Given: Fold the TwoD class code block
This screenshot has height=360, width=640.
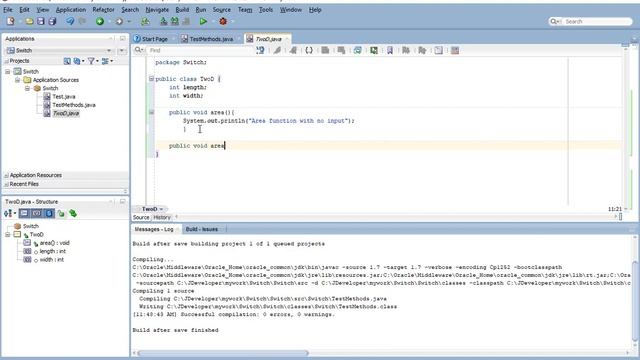Looking at the screenshot, I should tap(151, 78).
